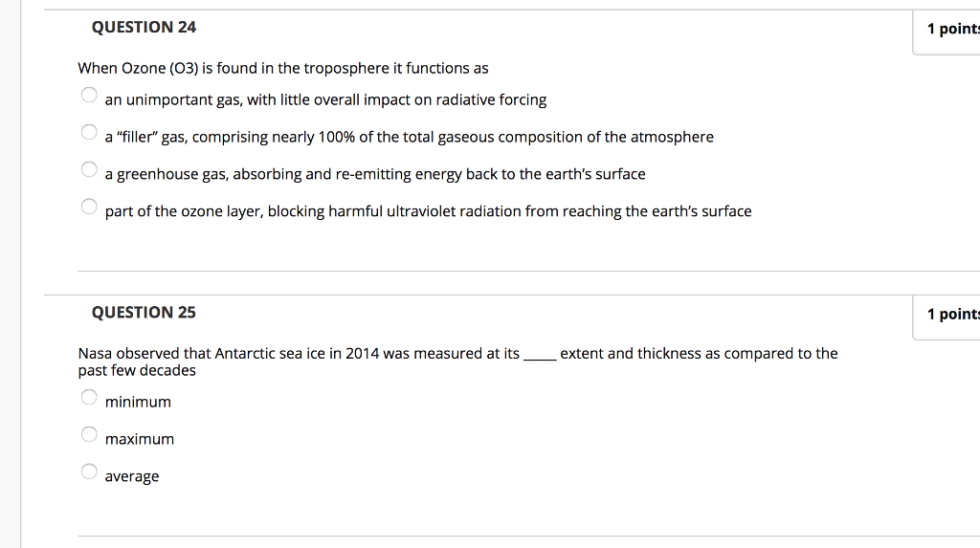The width and height of the screenshot is (980, 548).
Task: Click the 'filler gas' answer label text
Action: (410, 137)
